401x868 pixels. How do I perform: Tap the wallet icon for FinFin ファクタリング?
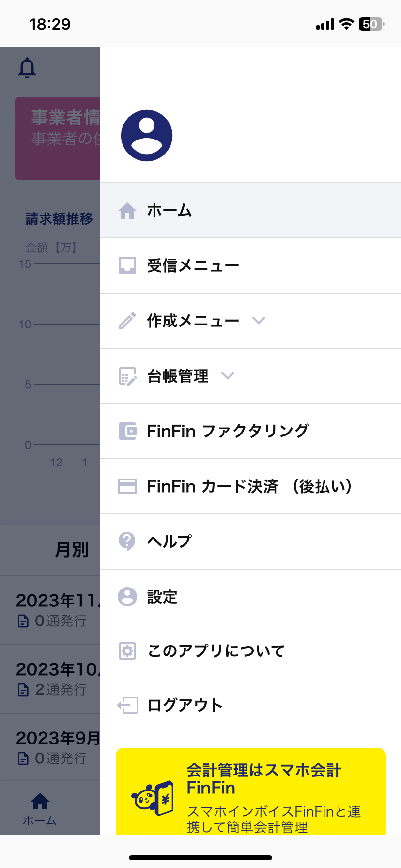127,431
